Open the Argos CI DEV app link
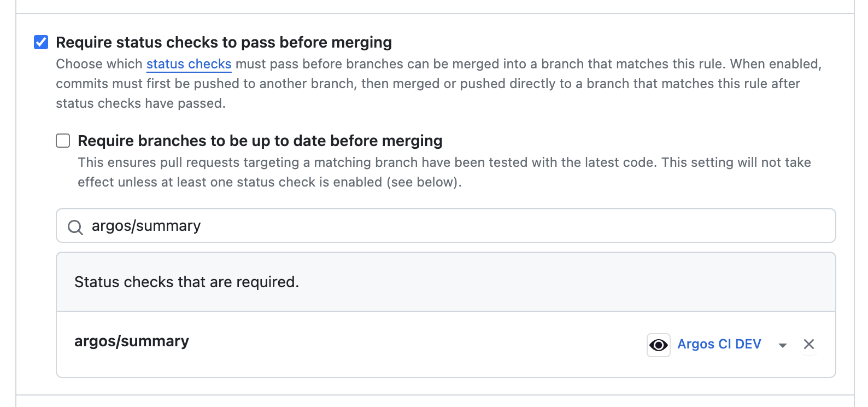 tap(719, 344)
